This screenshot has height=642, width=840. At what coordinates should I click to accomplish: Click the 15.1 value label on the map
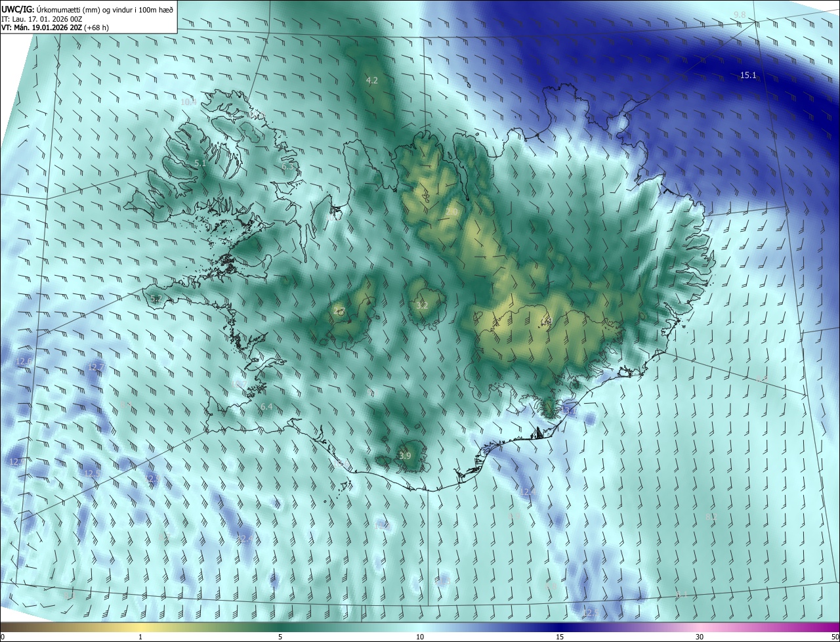[x=748, y=75]
